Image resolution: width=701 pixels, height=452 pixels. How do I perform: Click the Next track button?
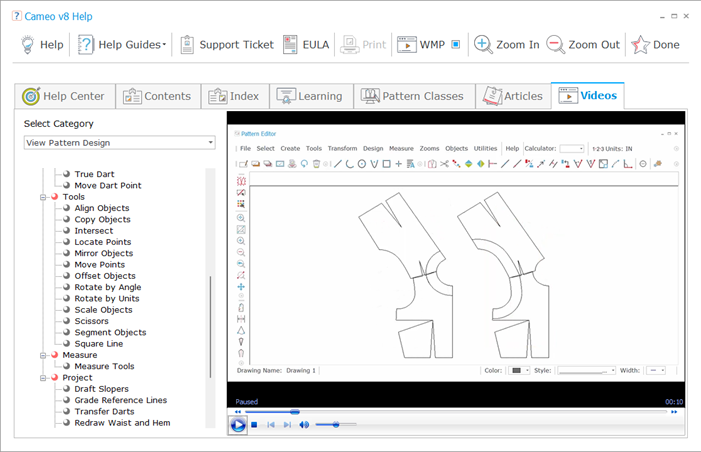287,425
